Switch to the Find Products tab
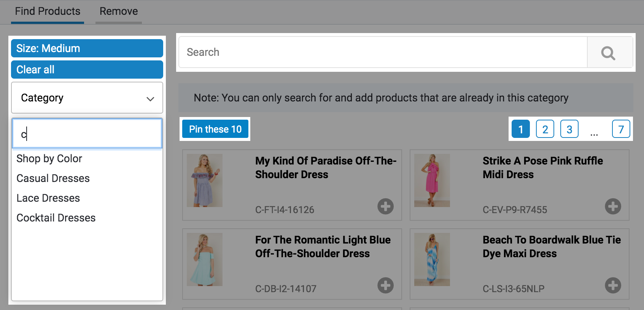This screenshot has width=644, height=310. 48,11
